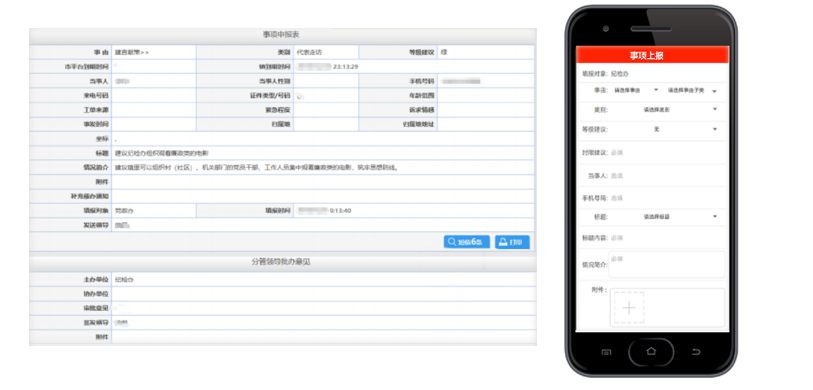This screenshot has height=390, width=813.
Task: Open the 等级建议 dropdown on phone
Action: pos(665,129)
